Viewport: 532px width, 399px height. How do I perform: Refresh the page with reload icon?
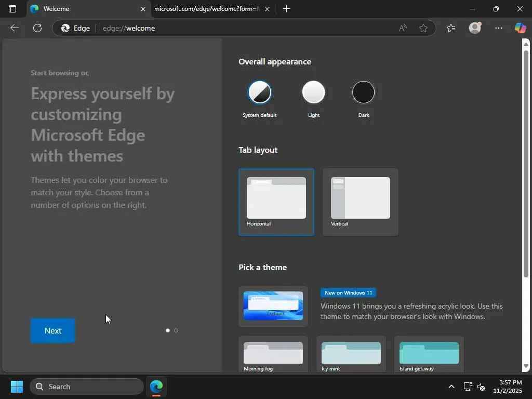click(37, 28)
